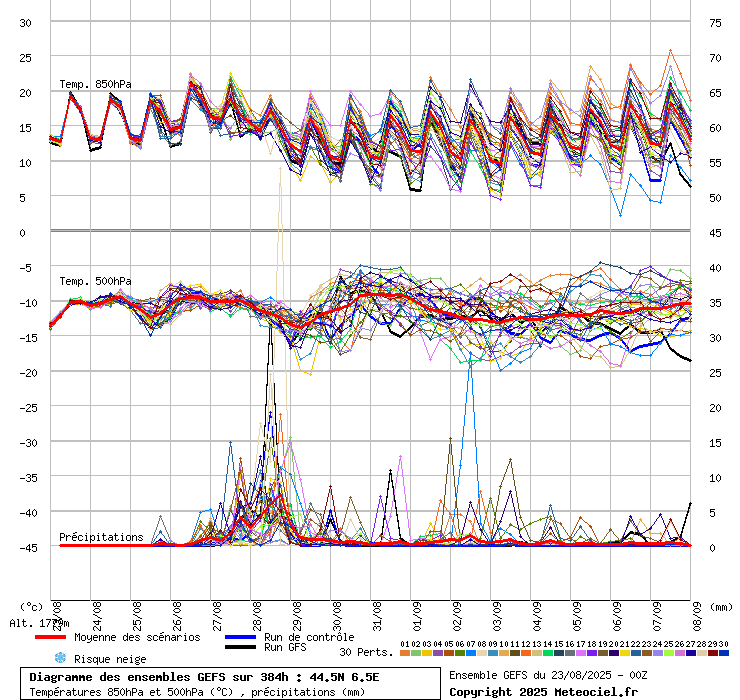The width and height of the screenshot is (740, 700).
Task: Click 'Ensemble GEFS du 23/08/2025 - 00Z' text
Action: tap(548, 675)
